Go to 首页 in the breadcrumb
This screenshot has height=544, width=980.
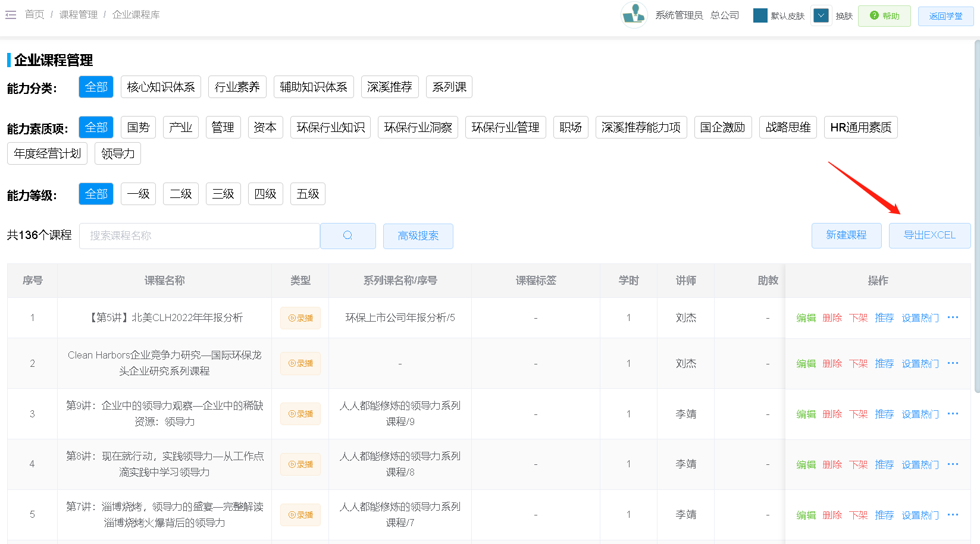point(35,15)
